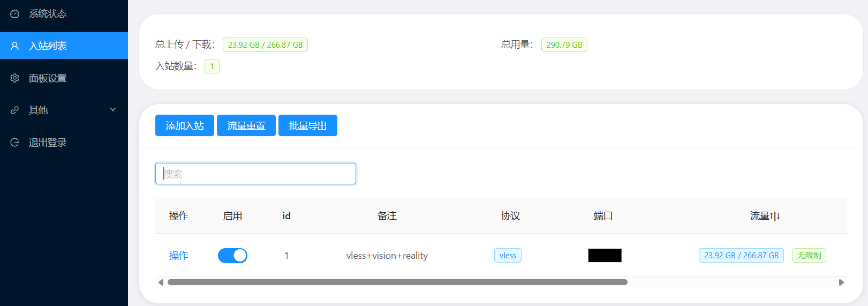
Task: Click row traffic tag 23.92 GB / 266.87 GB
Action: (741, 256)
